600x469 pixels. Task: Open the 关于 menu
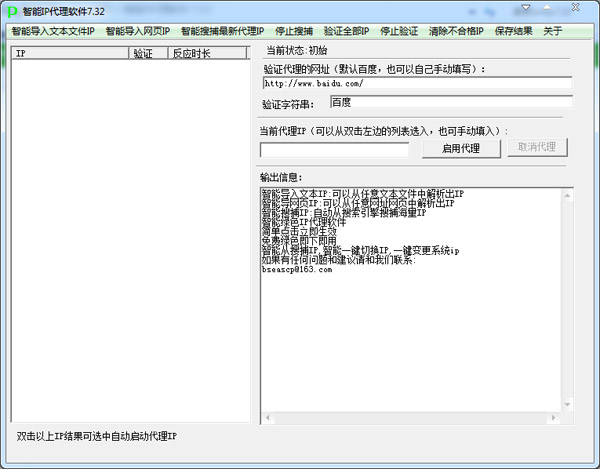(553, 31)
